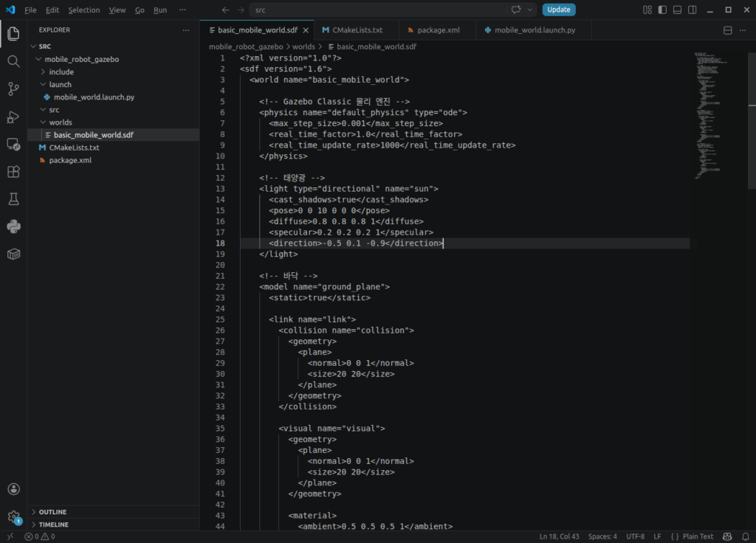Viewport: 756px width, 543px height.
Task: Open the View menu
Action: (x=117, y=10)
